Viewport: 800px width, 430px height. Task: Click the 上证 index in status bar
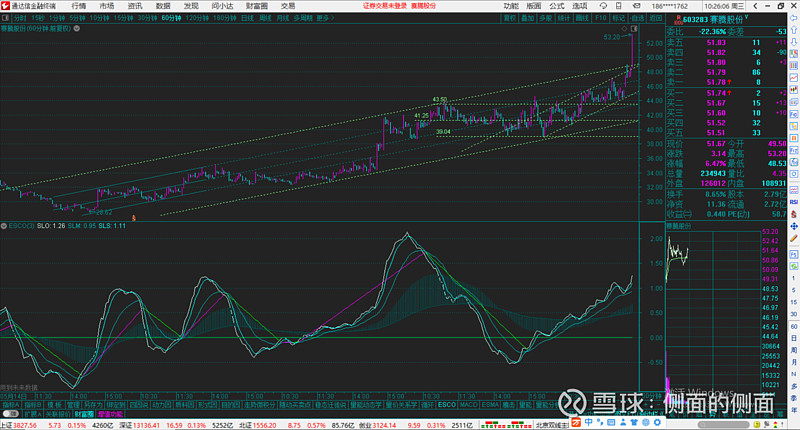[8, 424]
